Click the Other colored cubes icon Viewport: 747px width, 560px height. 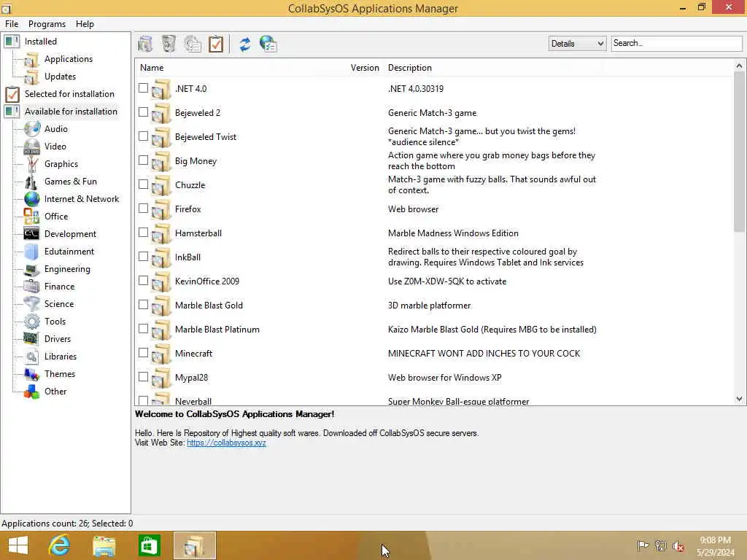(32, 392)
